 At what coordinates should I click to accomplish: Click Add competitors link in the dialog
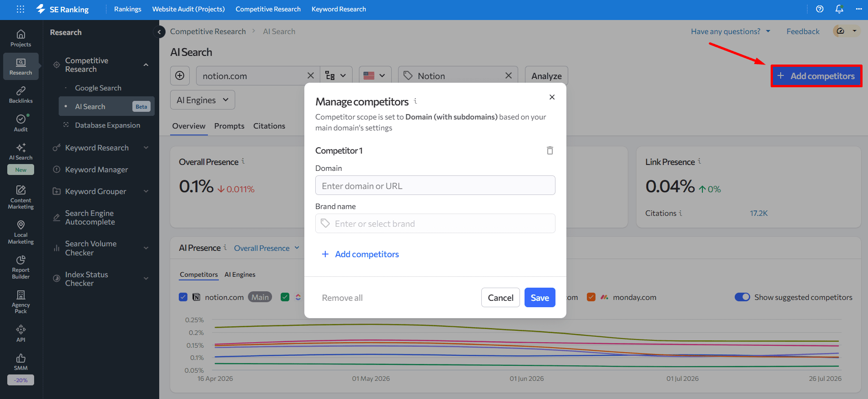(x=360, y=254)
